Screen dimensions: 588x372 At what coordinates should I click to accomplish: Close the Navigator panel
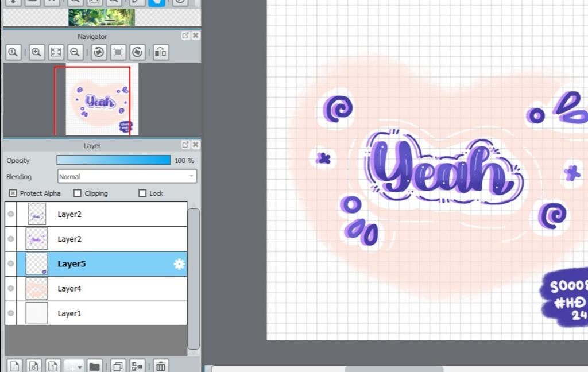pos(195,36)
